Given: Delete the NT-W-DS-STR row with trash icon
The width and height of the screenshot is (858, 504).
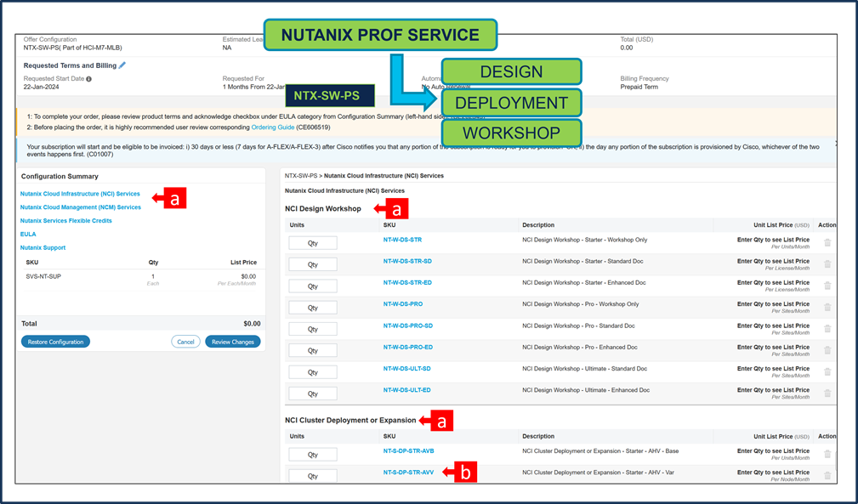Looking at the screenshot, I should [x=827, y=243].
